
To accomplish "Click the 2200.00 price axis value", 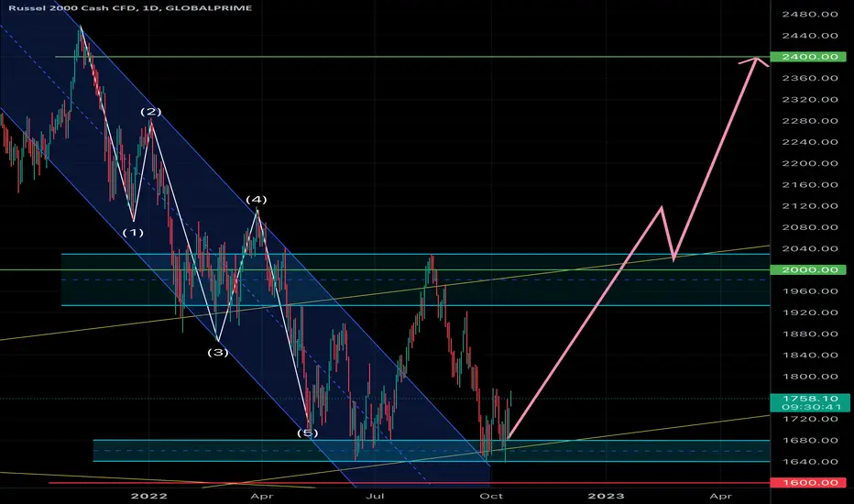I will click(810, 163).
